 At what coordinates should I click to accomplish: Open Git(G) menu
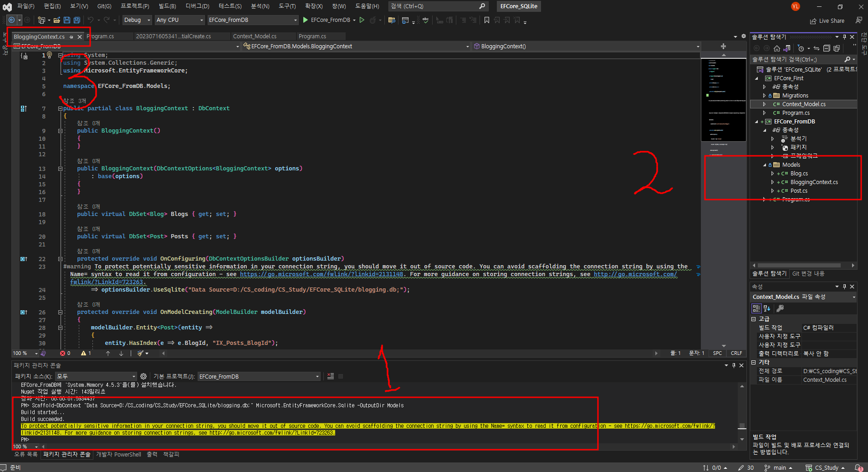pyautogui.click(x=104, y=6)
